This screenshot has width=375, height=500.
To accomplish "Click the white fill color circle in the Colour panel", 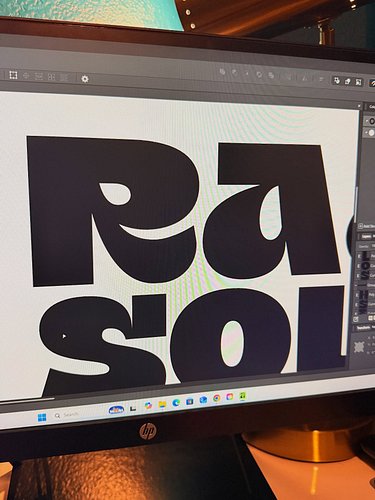I will pos(371,133).
